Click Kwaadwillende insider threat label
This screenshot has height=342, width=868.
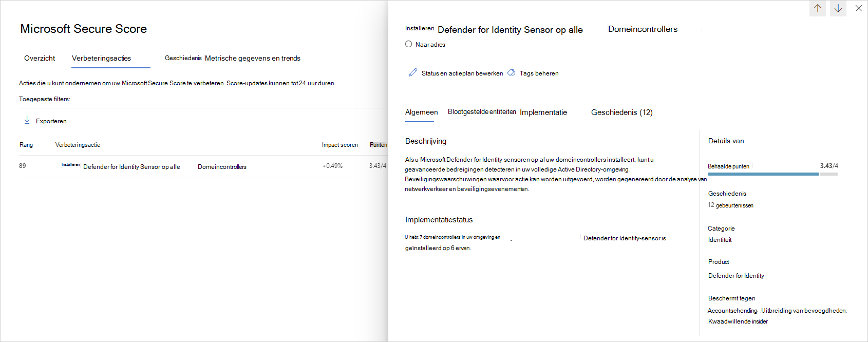(x=738, y=321)
